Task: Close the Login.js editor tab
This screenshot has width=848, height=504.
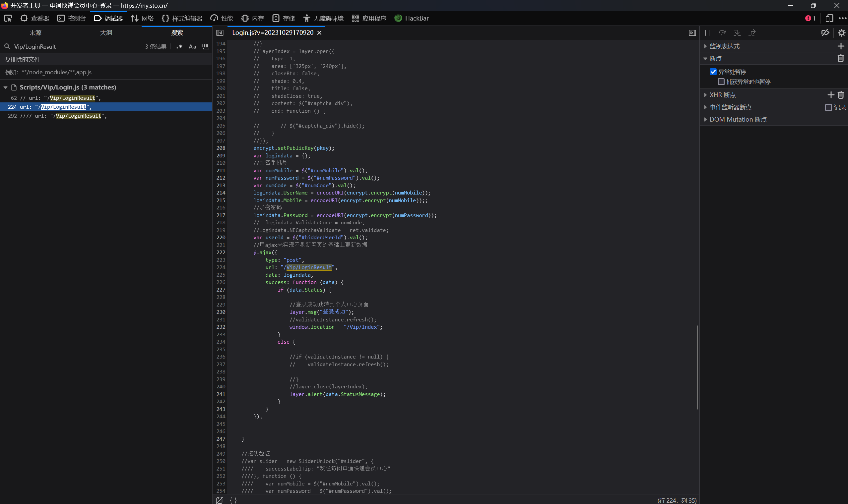Action: coord(319,32)
